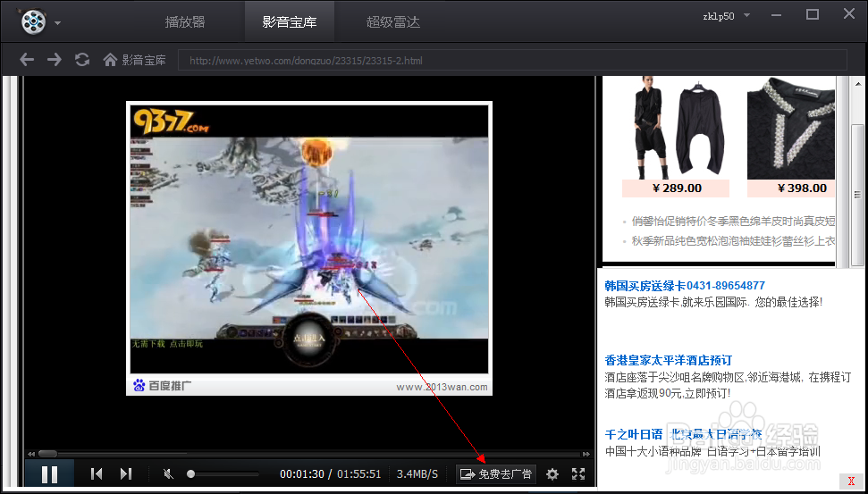Screen dimensions: 868x494
Task: Click the page scrollbar up arrow
Action: tap(857, 84)
